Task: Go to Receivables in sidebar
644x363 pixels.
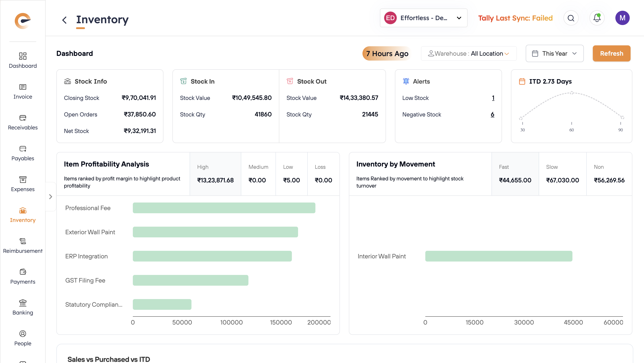Action: (23, 122)
